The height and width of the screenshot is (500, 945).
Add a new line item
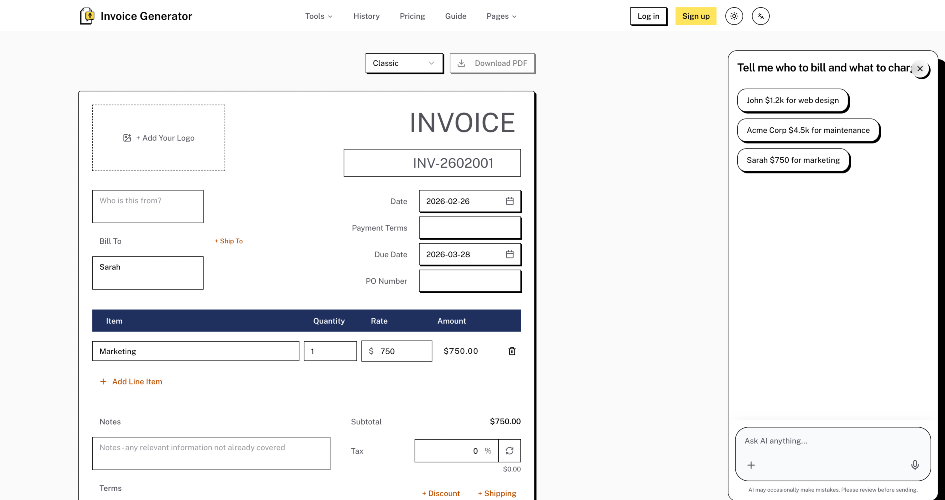[x=131, y=381]
